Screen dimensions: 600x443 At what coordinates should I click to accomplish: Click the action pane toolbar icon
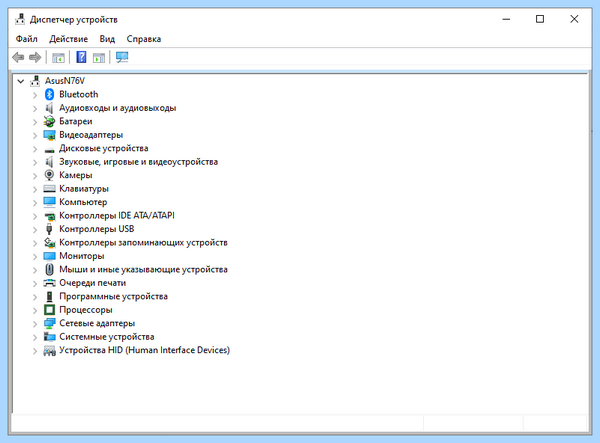coord(99,58)
